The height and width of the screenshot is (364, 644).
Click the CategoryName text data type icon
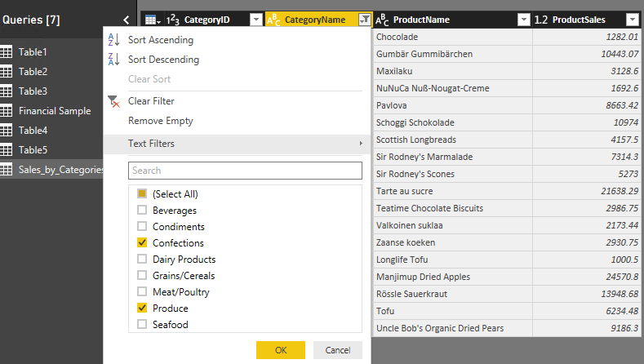(x=273, y=20)
